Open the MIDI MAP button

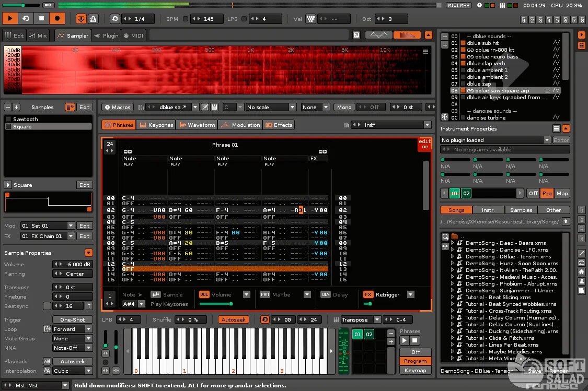(458, 5)
